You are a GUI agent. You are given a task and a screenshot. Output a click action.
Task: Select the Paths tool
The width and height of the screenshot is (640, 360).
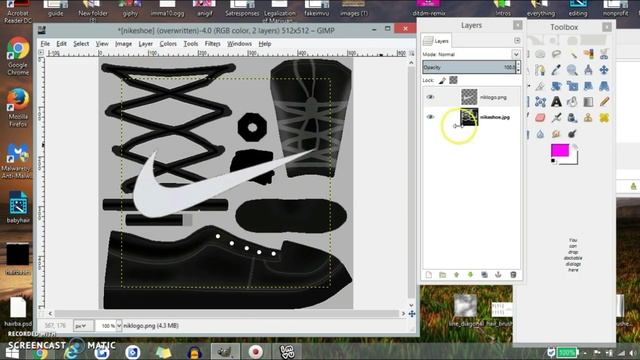(x=540, y=70)
